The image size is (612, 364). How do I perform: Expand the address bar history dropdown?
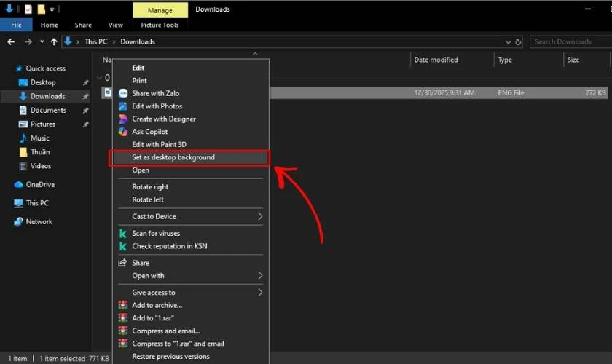coord(509,41)
